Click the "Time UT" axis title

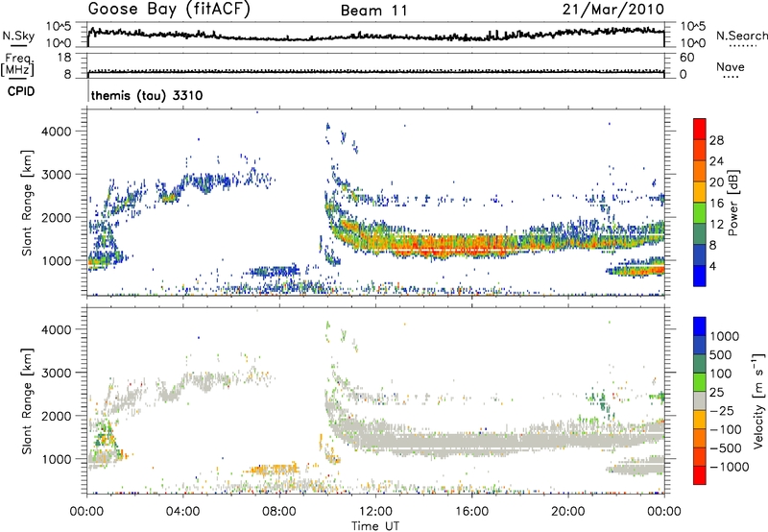pos(375,526)
